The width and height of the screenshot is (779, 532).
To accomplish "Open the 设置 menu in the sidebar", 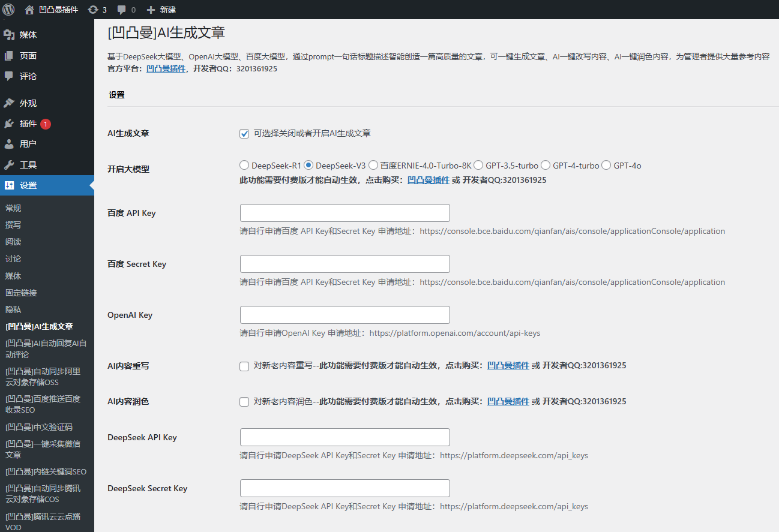I will pyautogui.click(x=47, y=185).
